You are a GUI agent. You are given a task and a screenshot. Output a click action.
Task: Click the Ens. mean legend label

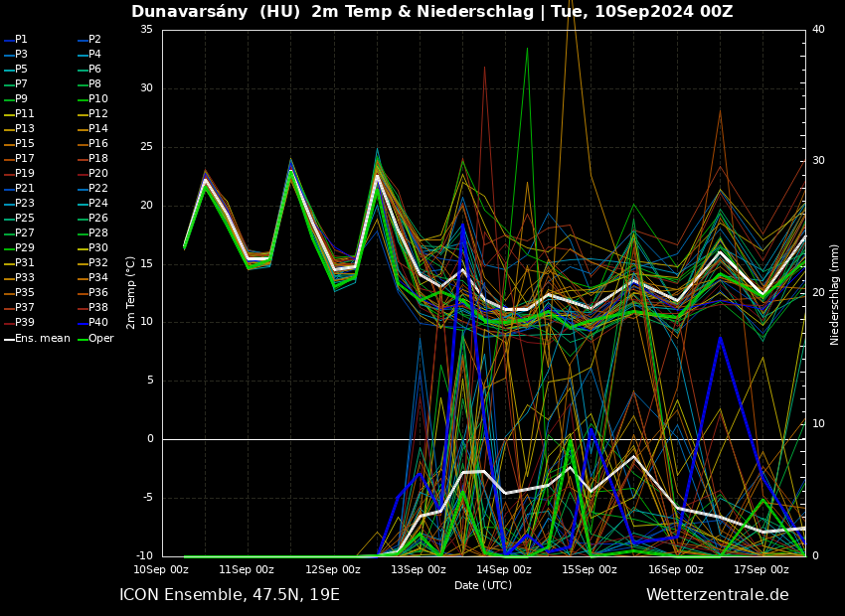[44, 339]
